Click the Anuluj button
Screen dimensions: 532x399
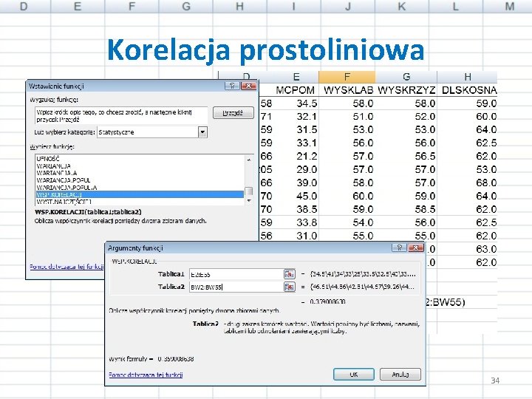(400, 374)
